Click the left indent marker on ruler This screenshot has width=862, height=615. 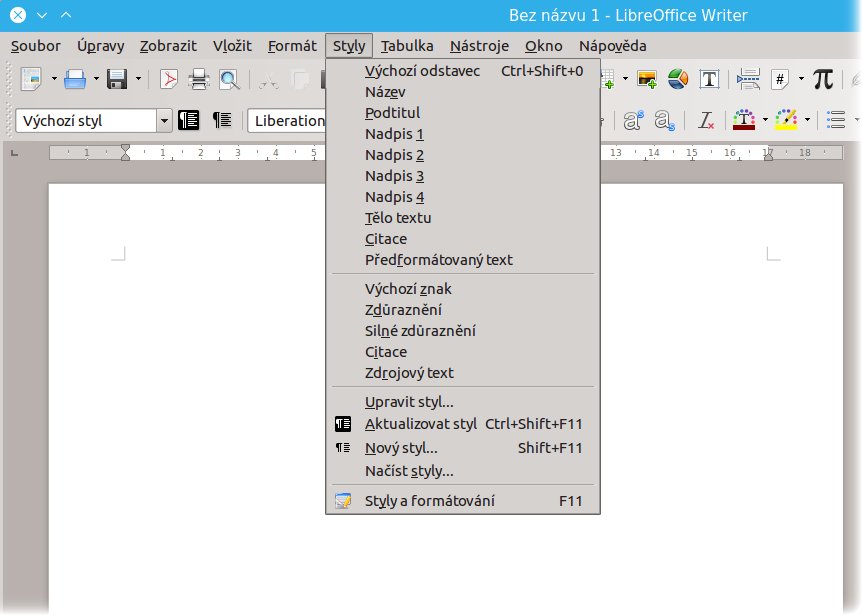point(125,152)
